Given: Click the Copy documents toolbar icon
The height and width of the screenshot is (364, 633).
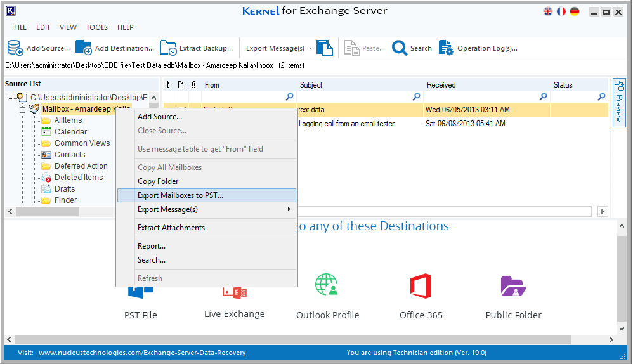Looking at the screenshot, I should coord(325,48).
